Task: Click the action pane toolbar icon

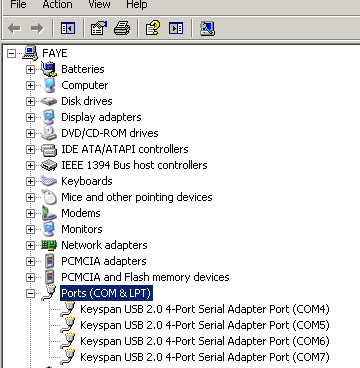Action: [x=176, y=28]
